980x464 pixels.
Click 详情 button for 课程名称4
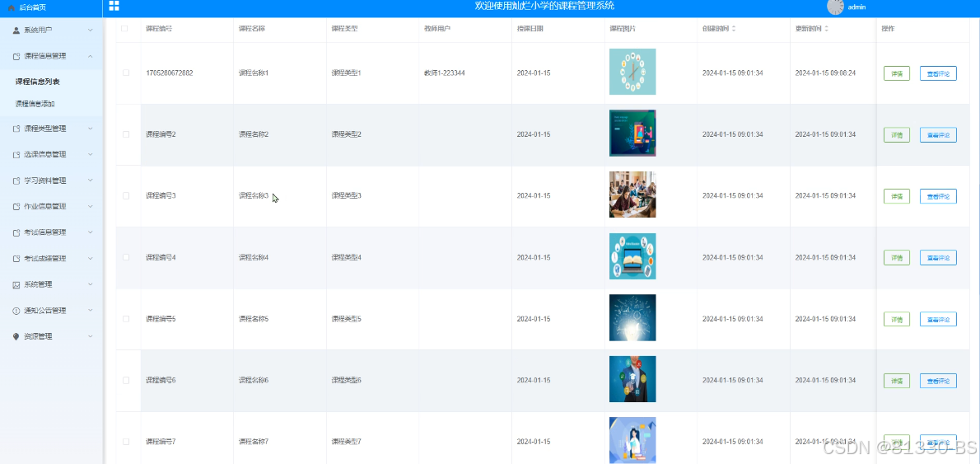[896, 258]
